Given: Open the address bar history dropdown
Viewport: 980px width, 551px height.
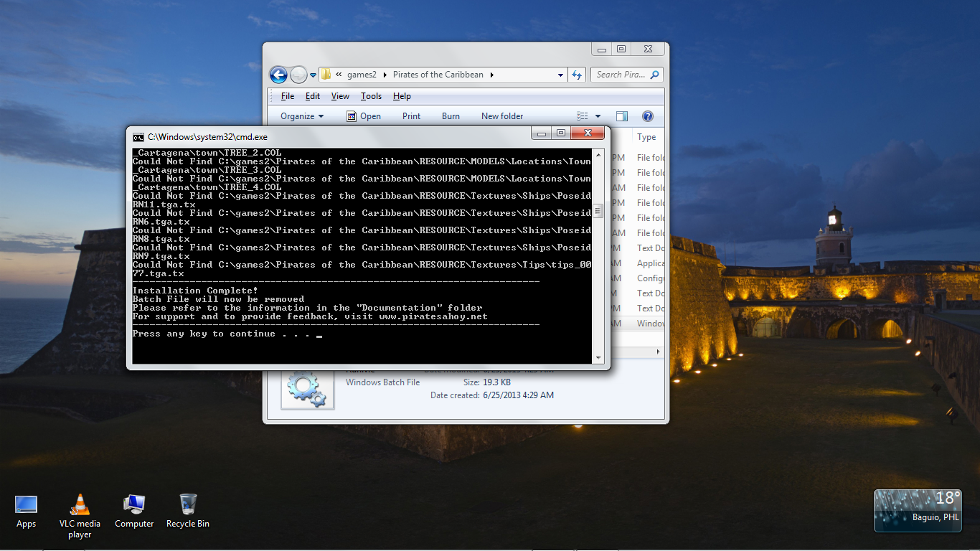Looking at the screenshot, I should point(561,75).
